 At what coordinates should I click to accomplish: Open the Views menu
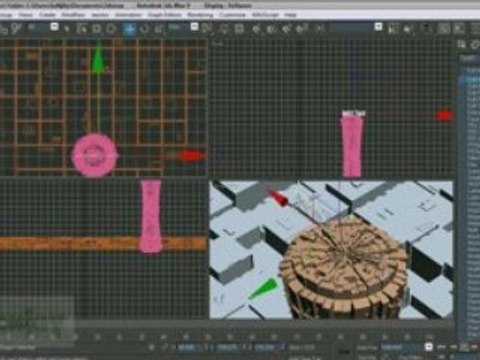25,15
